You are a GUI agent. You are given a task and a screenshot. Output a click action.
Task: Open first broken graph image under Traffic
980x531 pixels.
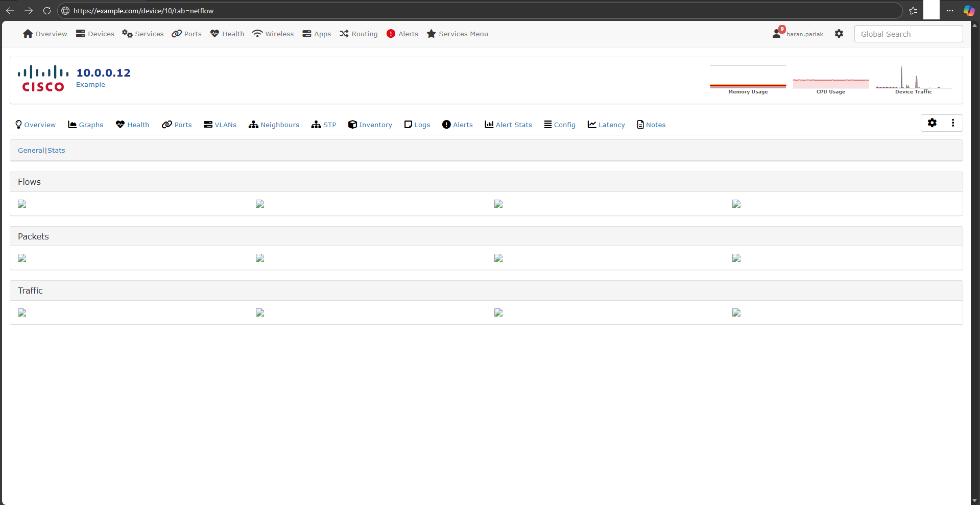[22, 312]
